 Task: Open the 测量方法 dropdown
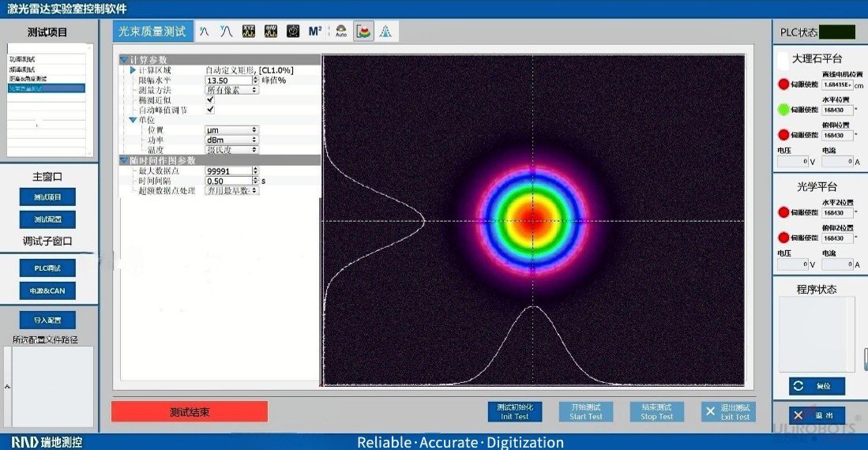click(231, 90)
